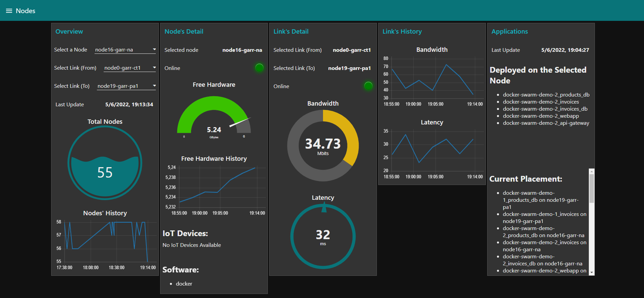The width and height of the screenshot is (644, 298).
Task: Click docker-swarm-demo-2_webapp in deployed list
Action: pos(541,116)
